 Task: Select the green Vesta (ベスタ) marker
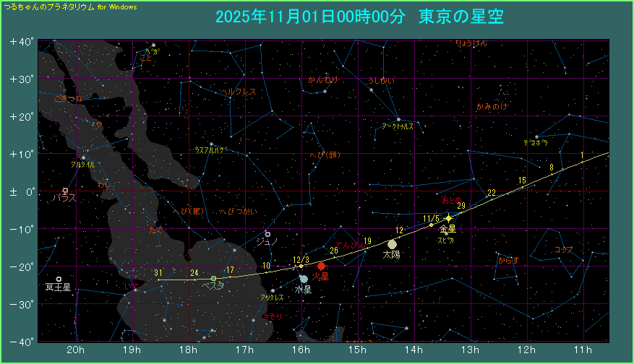(213, 278)
